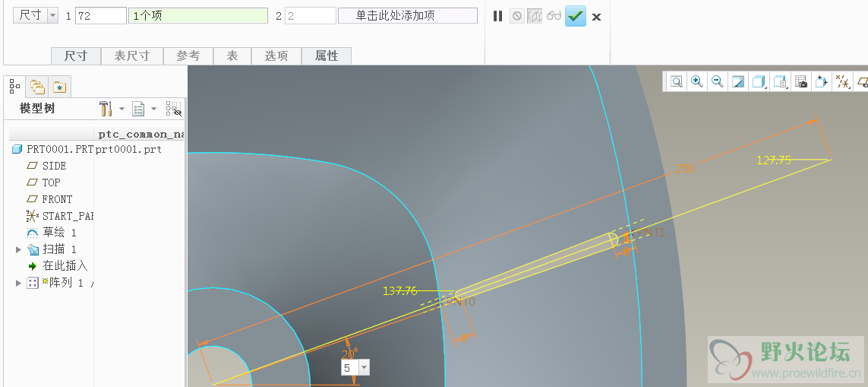Click the Zoom Out magnifier
This screenshot has height=387, width=868.
coord(718,82)
